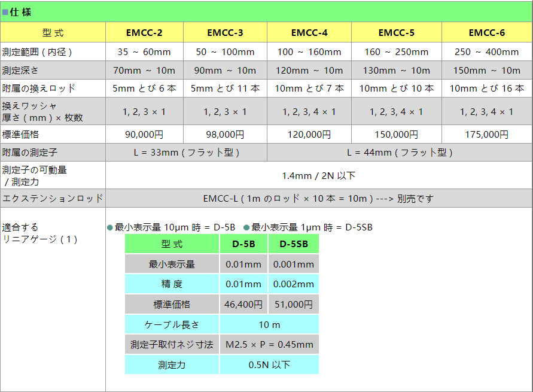Click the EMCC-6 column header
Screen dimensions: 533x392
tap(486, 33)
